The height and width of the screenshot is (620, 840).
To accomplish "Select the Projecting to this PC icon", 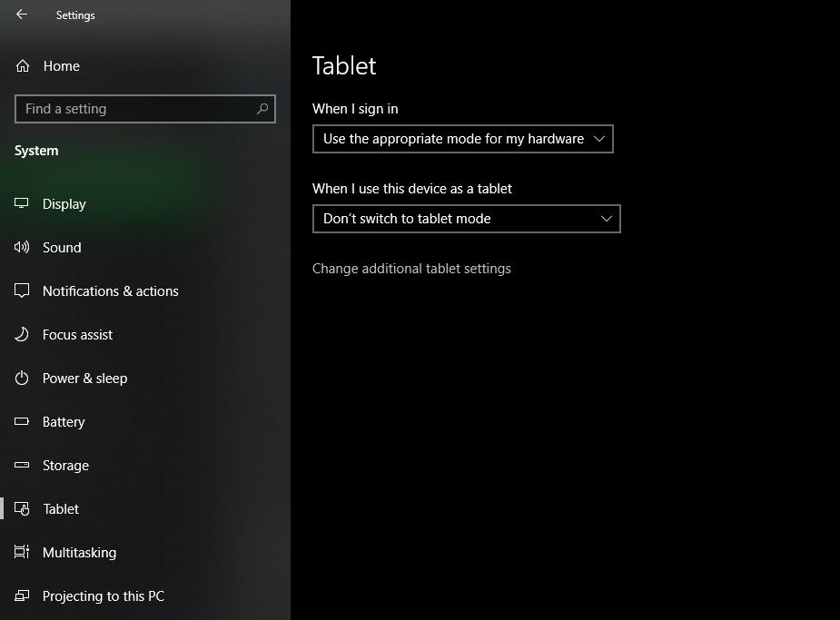I will 21,595.
